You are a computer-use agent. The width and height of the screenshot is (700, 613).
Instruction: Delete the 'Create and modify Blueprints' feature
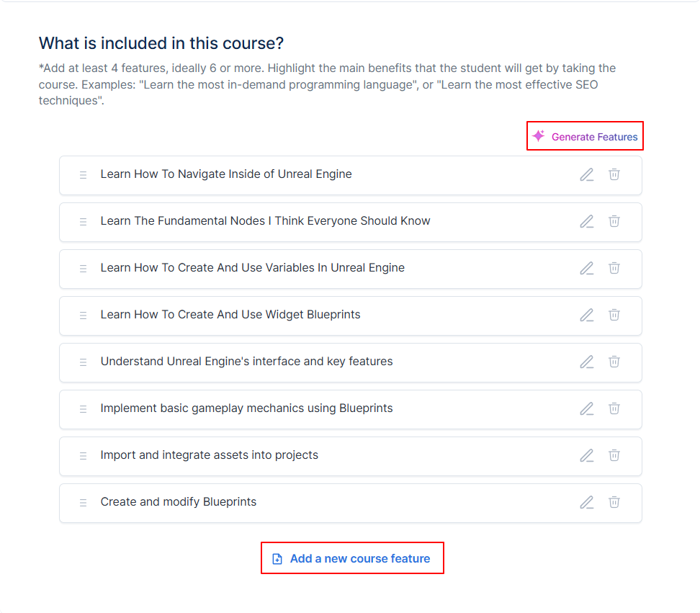(614, 503)
